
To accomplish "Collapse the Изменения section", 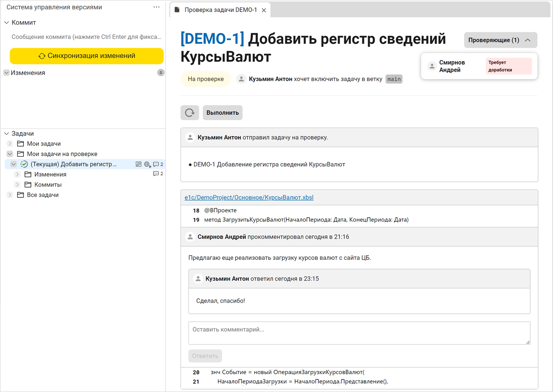I will click(6, 73).
